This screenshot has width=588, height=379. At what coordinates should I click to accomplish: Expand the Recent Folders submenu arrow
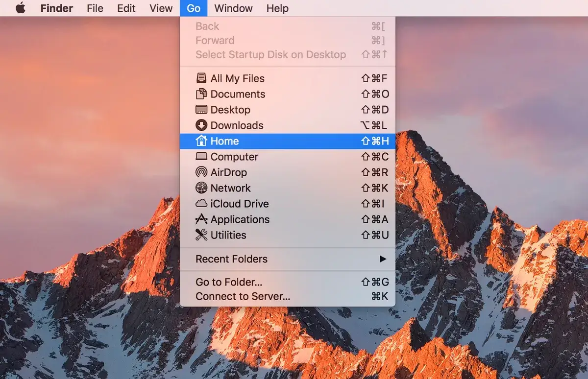[383, 259]
